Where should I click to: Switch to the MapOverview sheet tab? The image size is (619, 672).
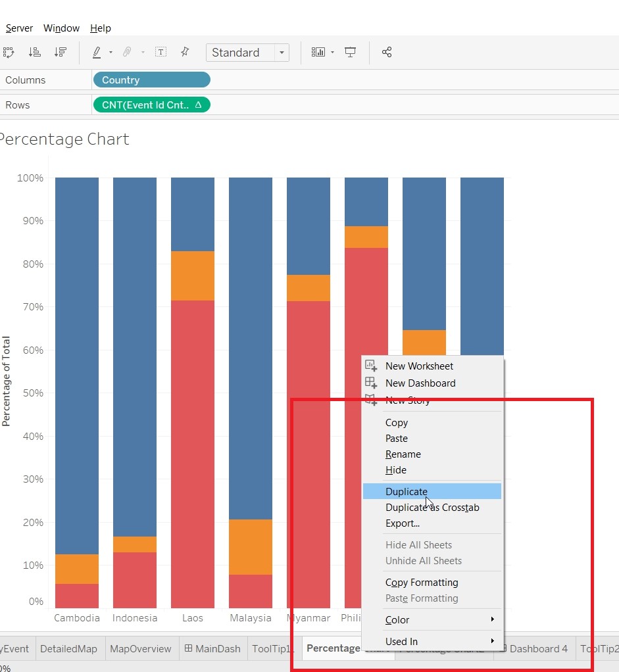click(x=140, y=648)
